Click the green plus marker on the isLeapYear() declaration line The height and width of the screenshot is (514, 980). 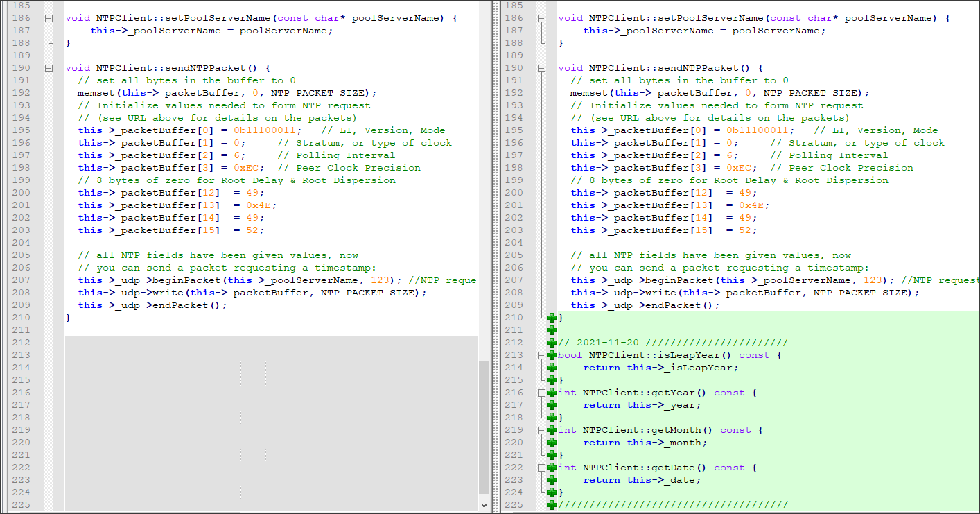pos(552,355)
